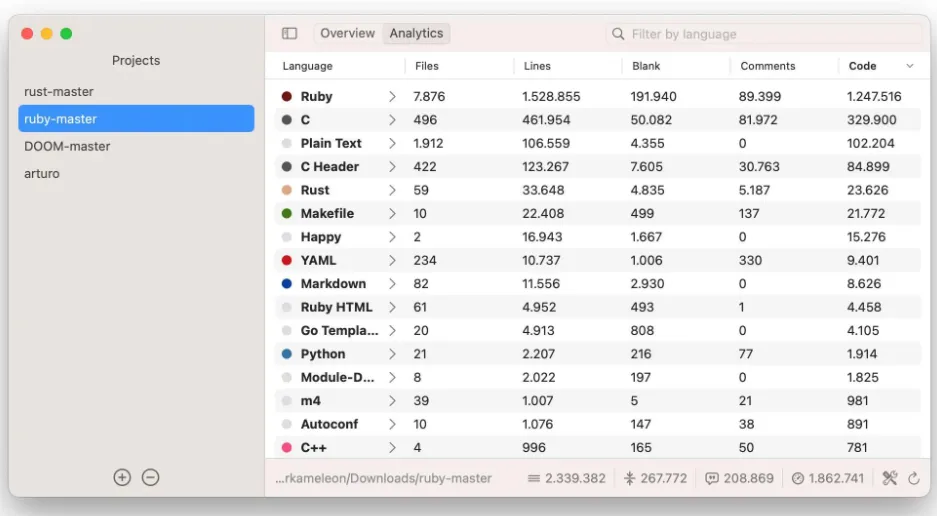
Task: Select the Happy language row name
Action: pyautogui.click(x=321, y=237)
